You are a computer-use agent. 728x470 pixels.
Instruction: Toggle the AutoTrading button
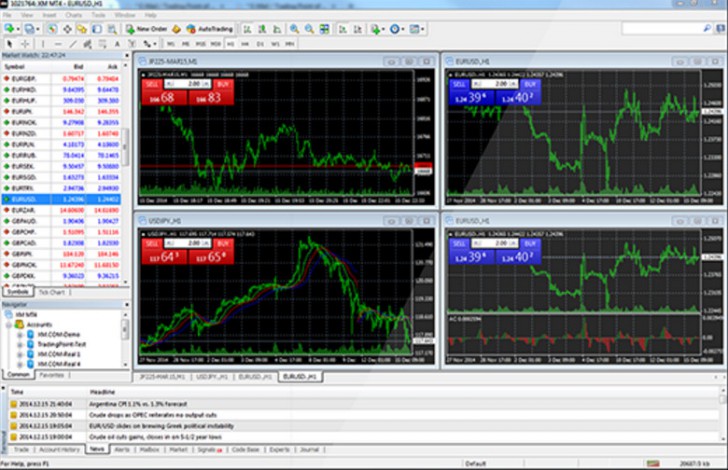point(210,29)
